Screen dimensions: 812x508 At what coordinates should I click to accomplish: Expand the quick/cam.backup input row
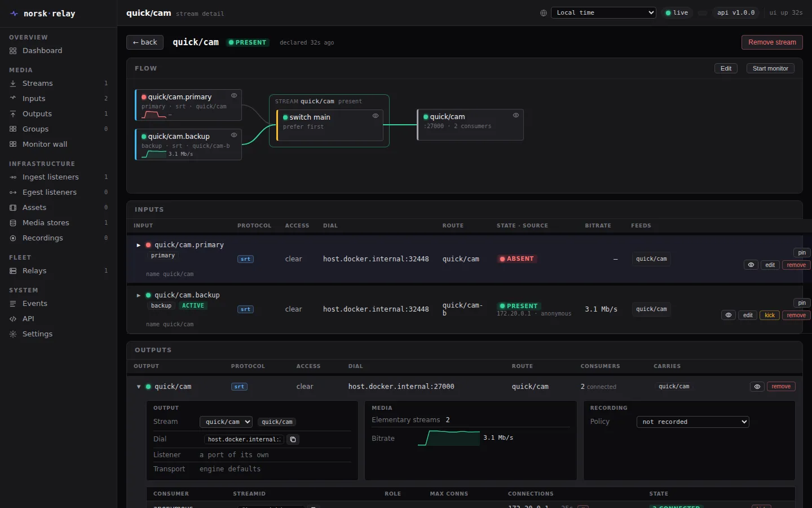pyautogui.click(x=139, y=295)
